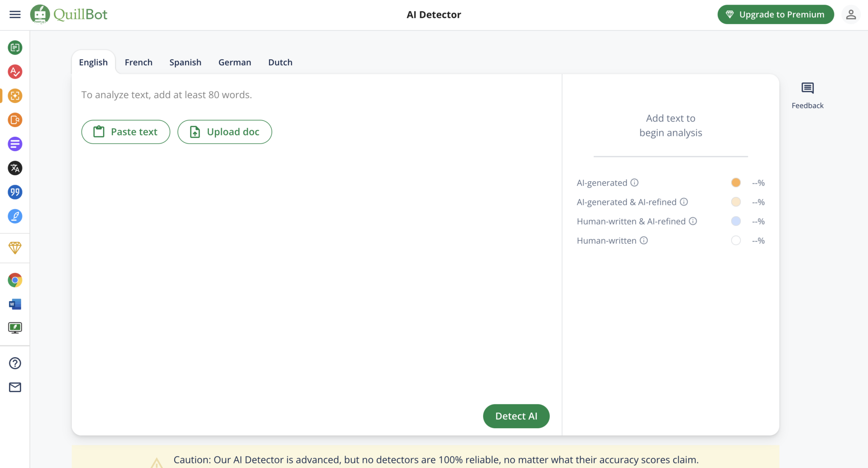Click the AI Detector page title
The width and height of the screenshot is (868, 468).
pyautogui.click(x=434, y=15)
